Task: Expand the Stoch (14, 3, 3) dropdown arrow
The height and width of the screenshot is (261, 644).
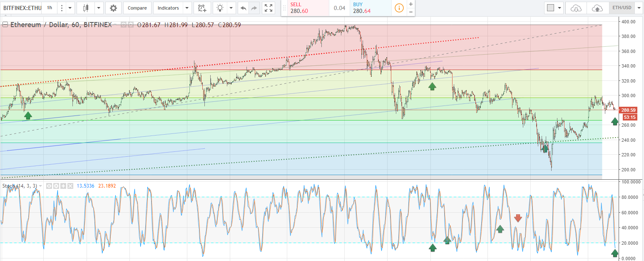Action: (40, 186)
